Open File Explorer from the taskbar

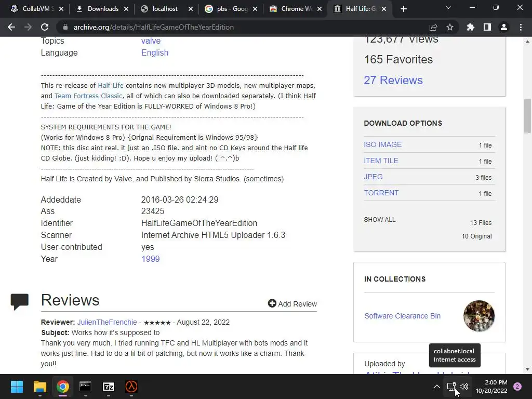[39, 387]
